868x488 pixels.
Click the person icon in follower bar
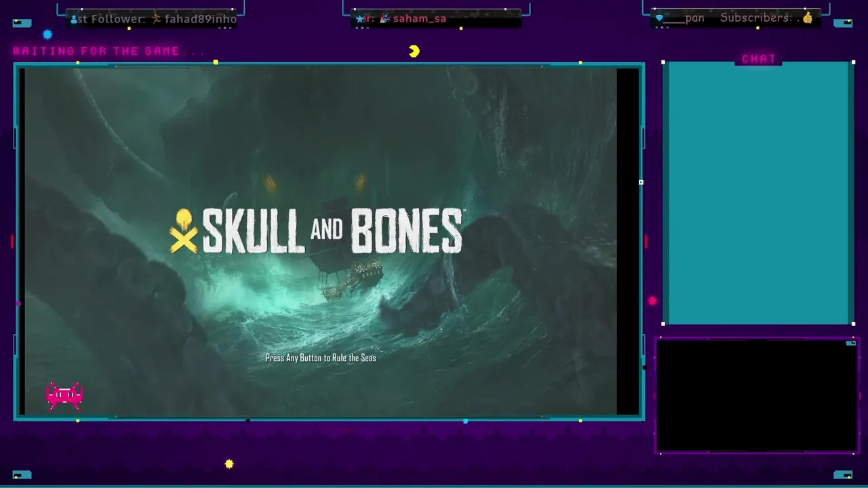(x=74, y=19)
